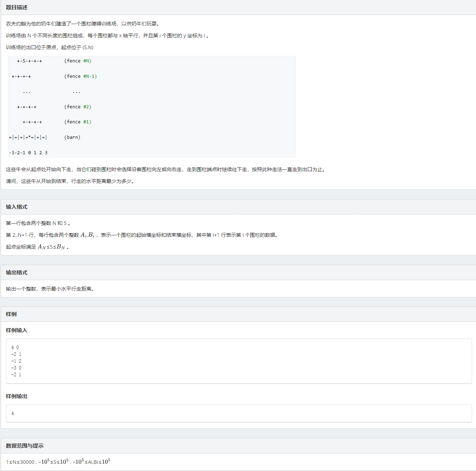Click the sample output value 4

(x=13, y=414)
